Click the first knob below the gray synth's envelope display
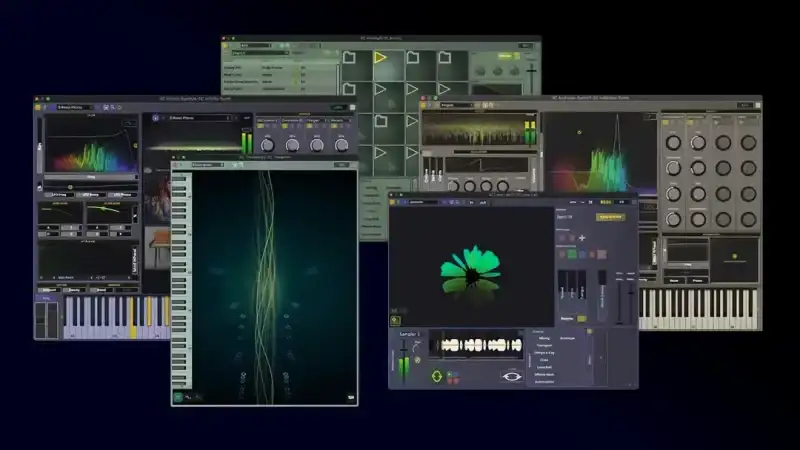Viewport: 800px width, 450px height. (453, 187)
